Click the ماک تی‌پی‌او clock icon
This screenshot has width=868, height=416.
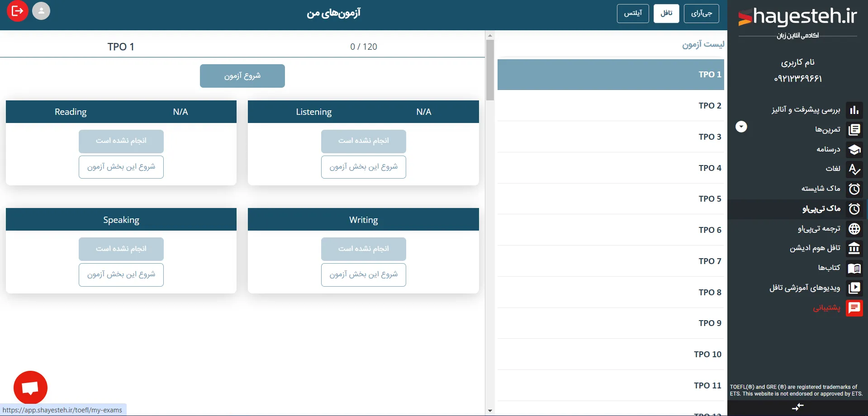[x=854, y=209]
